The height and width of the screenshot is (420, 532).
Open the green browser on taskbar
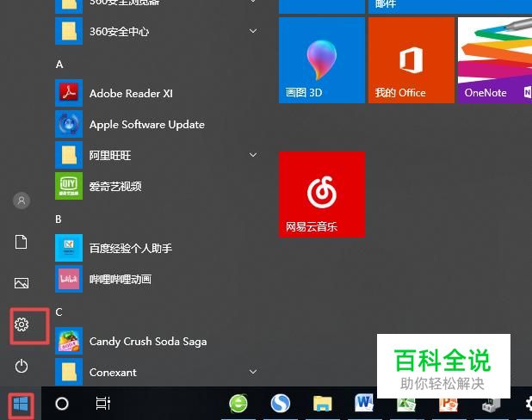pyautogui.click(x=238, y=404)
